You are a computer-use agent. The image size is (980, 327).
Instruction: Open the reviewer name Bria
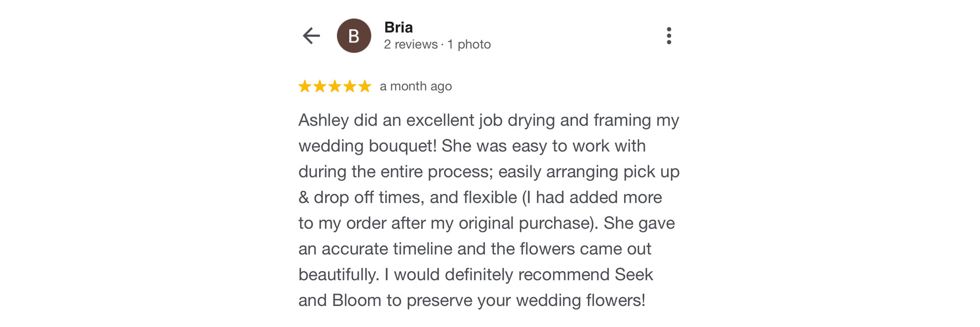coord(398,27)
